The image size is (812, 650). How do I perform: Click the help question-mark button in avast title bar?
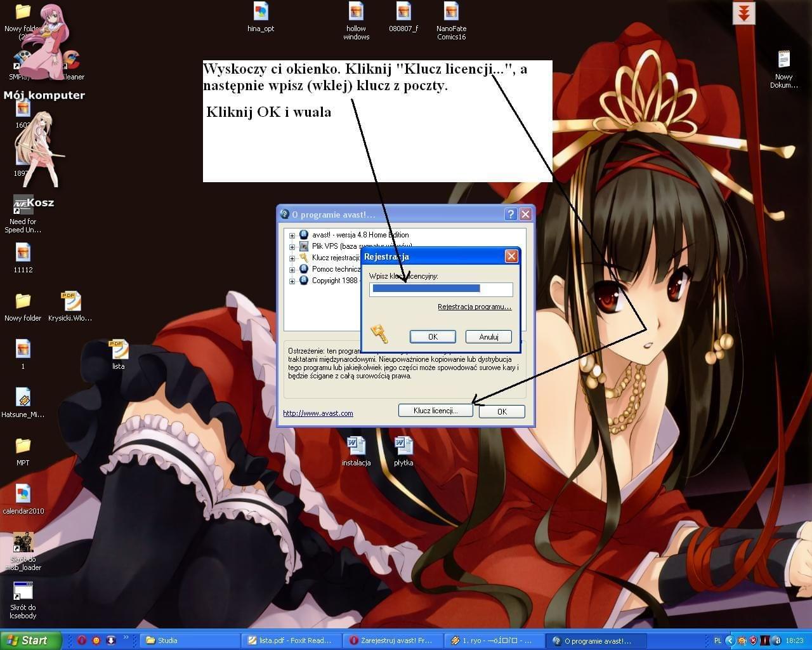(510, 215)
